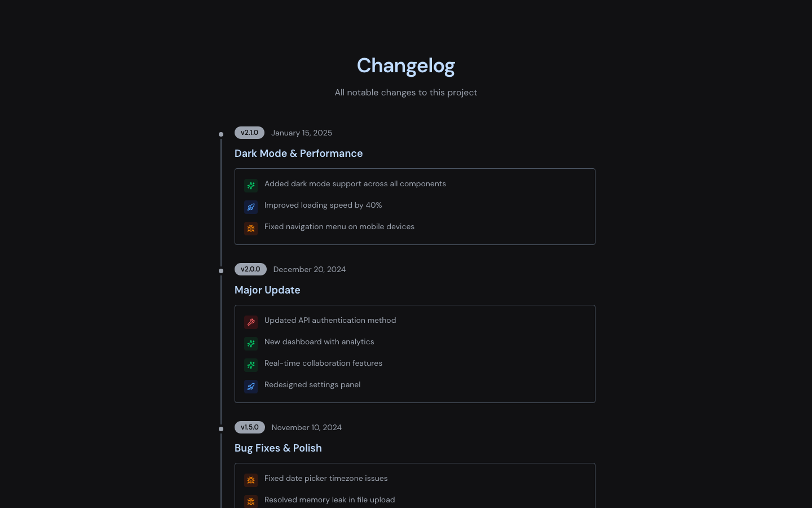
Task: Click the bug icon beside the memory leak fix
Action: coord(251,502)
